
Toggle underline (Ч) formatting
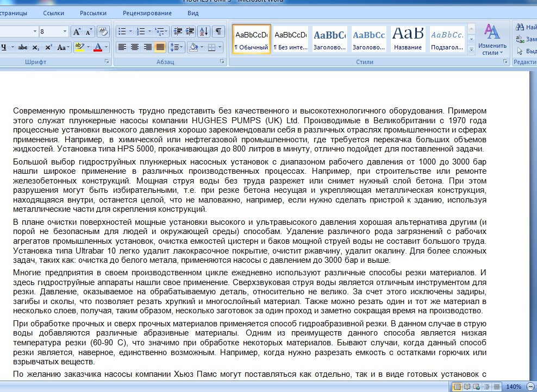[4, 47]
